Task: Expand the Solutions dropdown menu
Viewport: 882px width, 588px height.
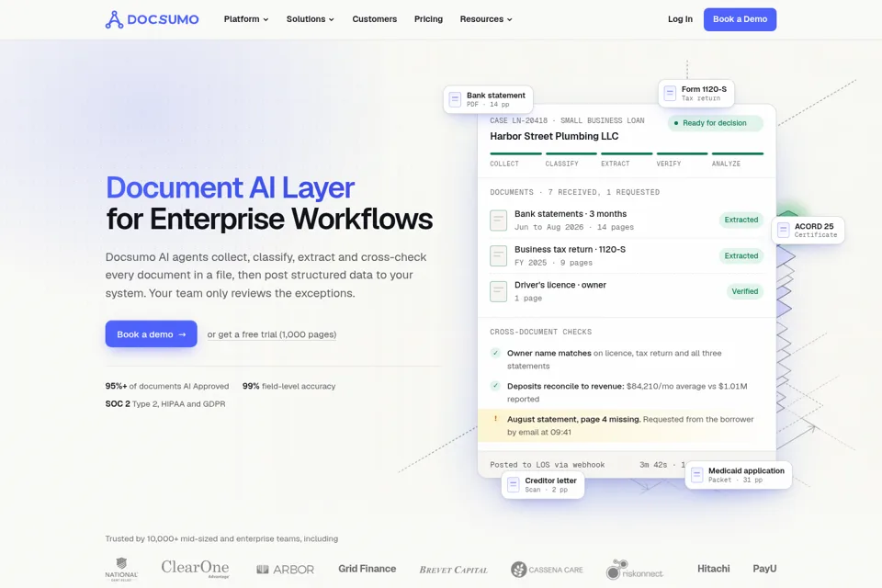Action: click(310, 19)
